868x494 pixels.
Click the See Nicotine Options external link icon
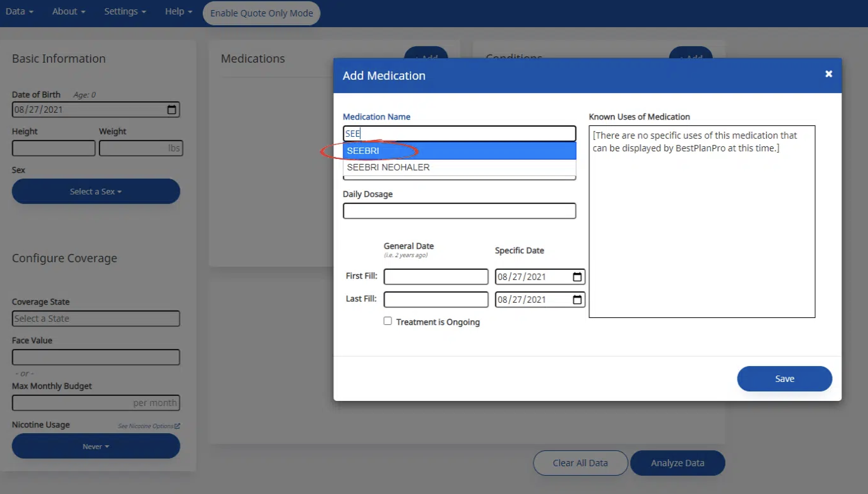(x=177, y=426)
